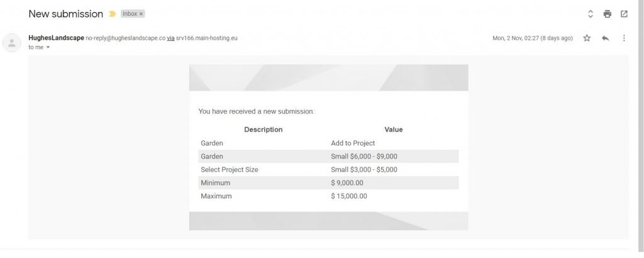Click the Select Project Size row
Image resolution: width=644 pixels, height=258 pixels.
coord(229,170)
